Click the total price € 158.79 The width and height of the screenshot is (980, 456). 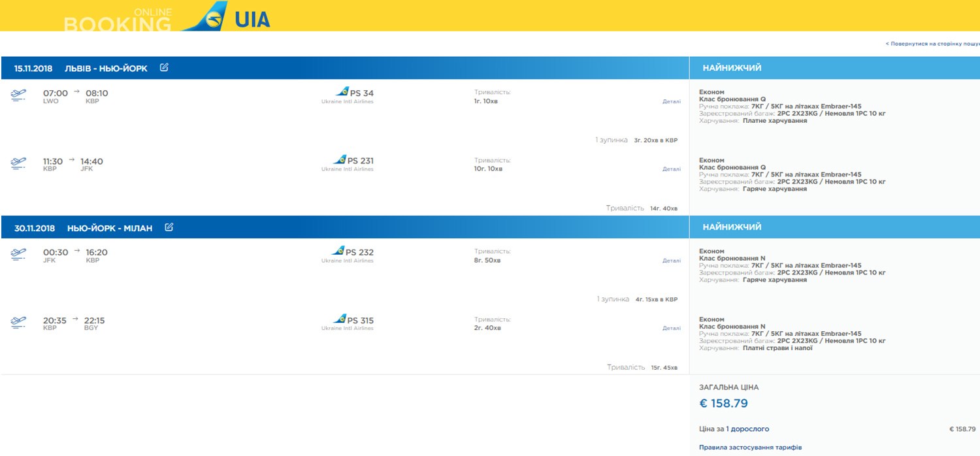[x=723, y=404]
